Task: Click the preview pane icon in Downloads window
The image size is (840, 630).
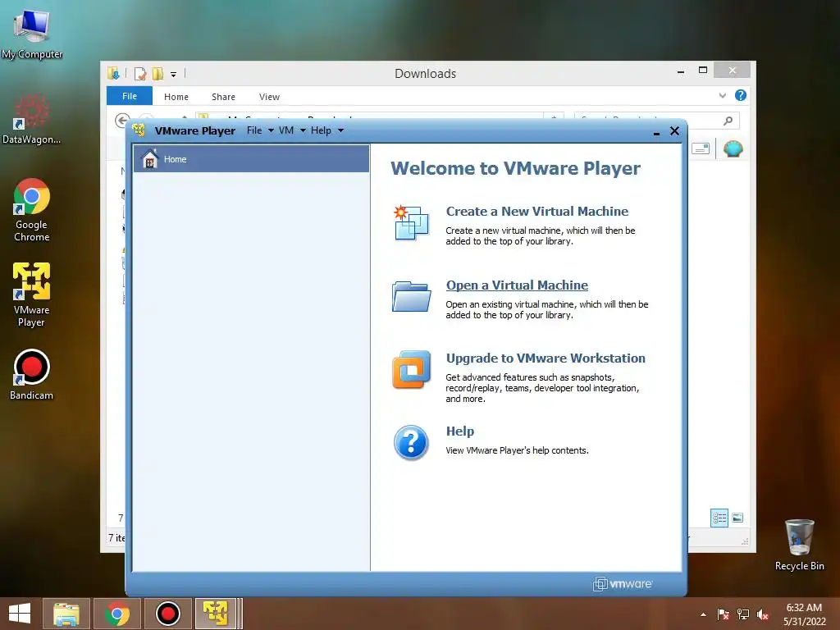Action: (701, 148)
